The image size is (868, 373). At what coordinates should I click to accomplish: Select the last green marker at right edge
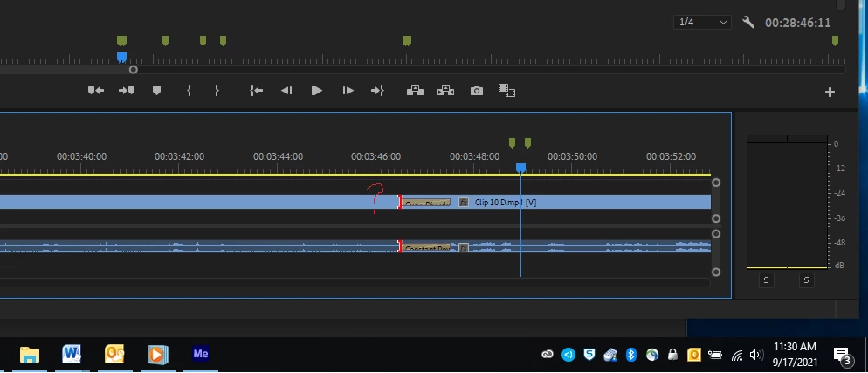[x=835, y=40]
